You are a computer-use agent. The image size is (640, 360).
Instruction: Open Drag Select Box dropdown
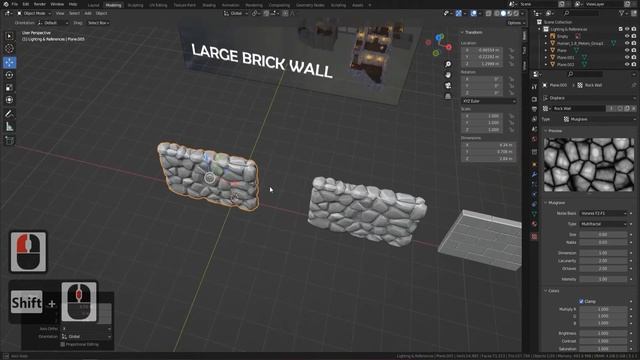[x=98, y=23]
